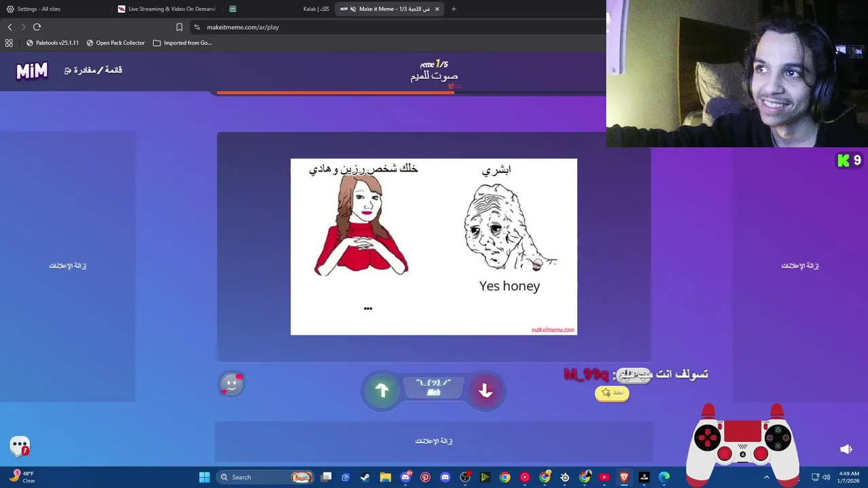Go back in the browser
868x488 pixels.
(x=9, y=27)
